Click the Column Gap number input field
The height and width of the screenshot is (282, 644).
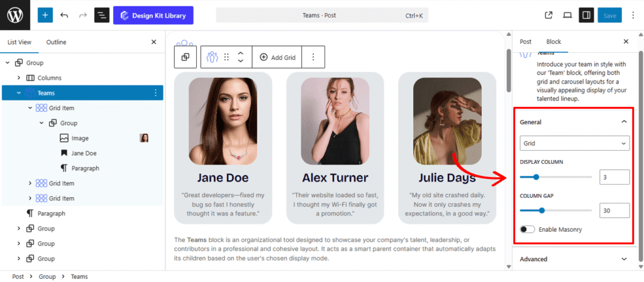click(614, 210)
